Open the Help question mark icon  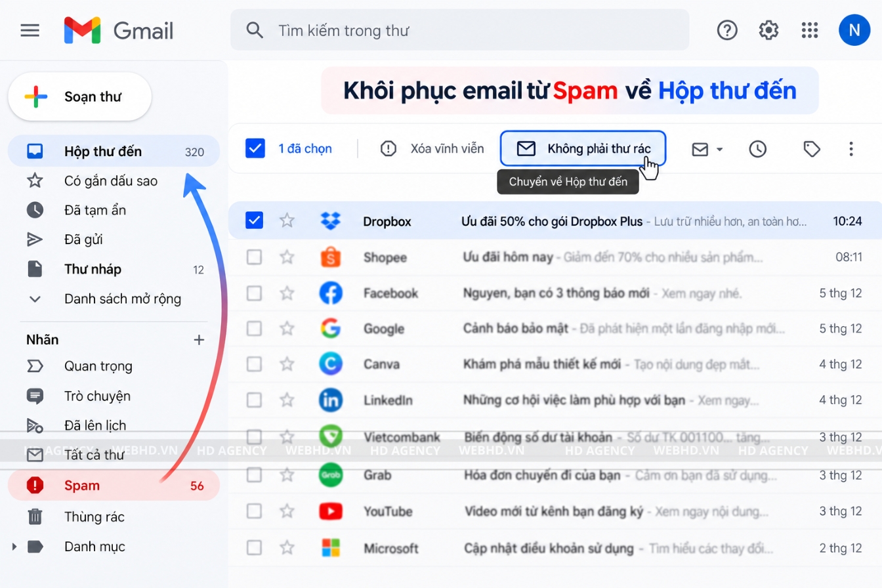[727, 30]
